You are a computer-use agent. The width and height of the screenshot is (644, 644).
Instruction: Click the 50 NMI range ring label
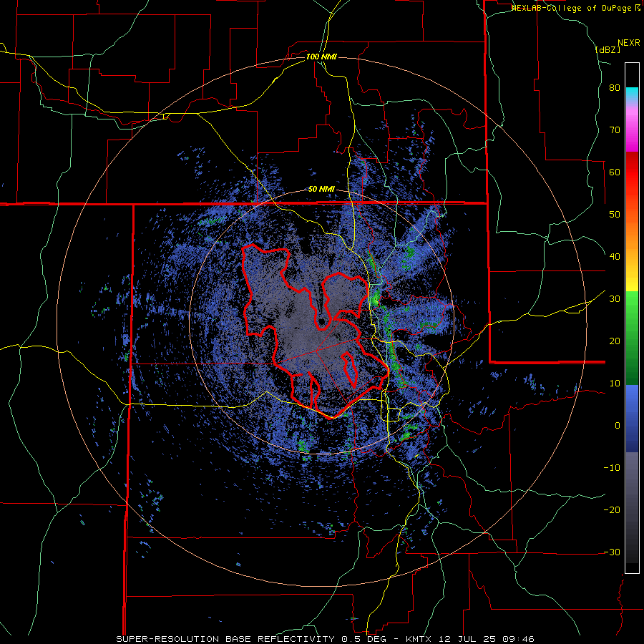(321, 190)
